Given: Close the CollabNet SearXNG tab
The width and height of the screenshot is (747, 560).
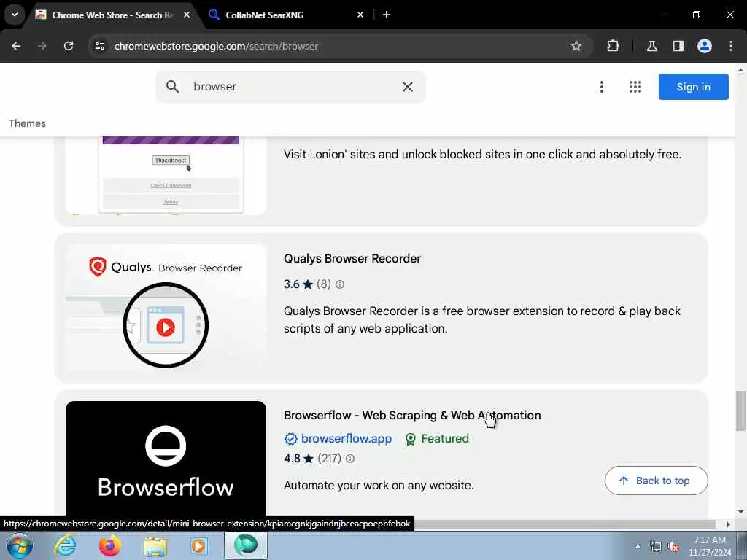Looking at the screenshot, I should (360, 15).
